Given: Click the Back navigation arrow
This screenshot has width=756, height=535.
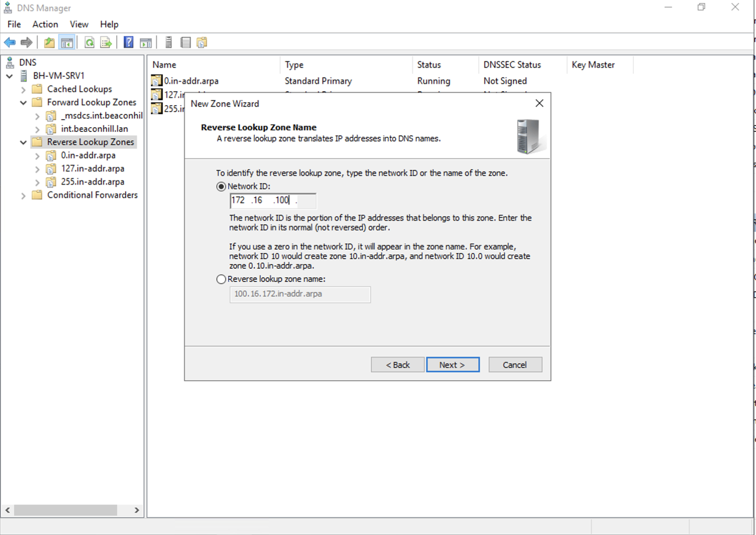Looking at the screenshot, I should [10, 42].
